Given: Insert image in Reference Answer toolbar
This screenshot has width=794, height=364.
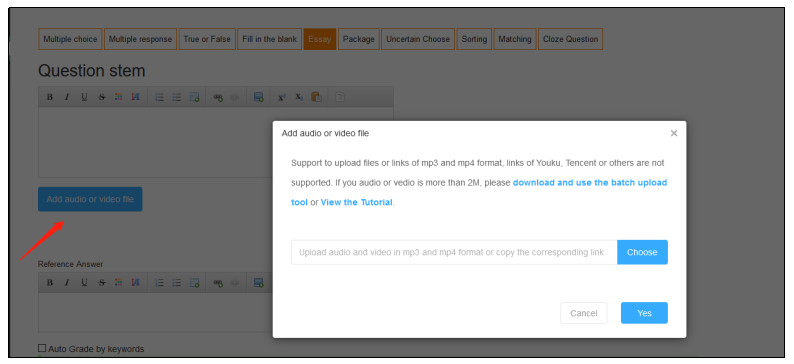Looking at the screenshot, I should (259, 283).
